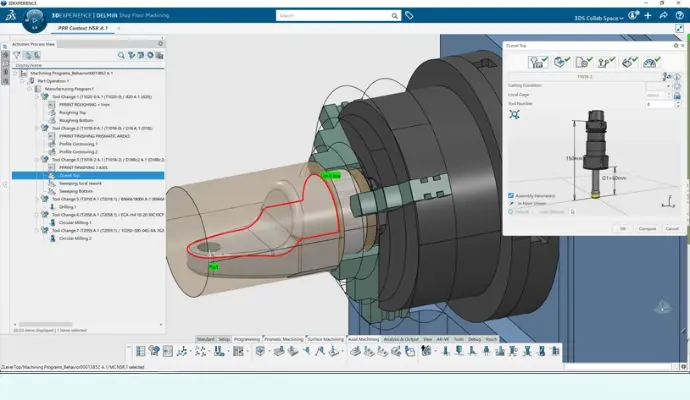
Task: Select the PPR Context NSR A.1 tab
Action: 83,28
